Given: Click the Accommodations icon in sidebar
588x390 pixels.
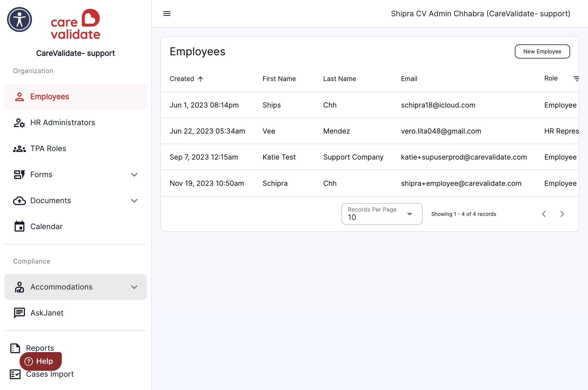Looking at the screenshot, I should tap(20, 287).
